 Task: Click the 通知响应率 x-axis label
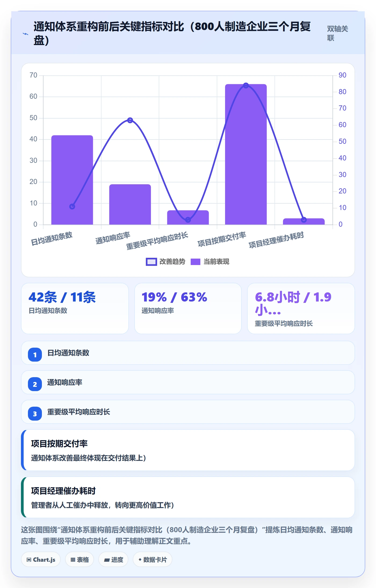pyautogui.click(x=113, y=238)
